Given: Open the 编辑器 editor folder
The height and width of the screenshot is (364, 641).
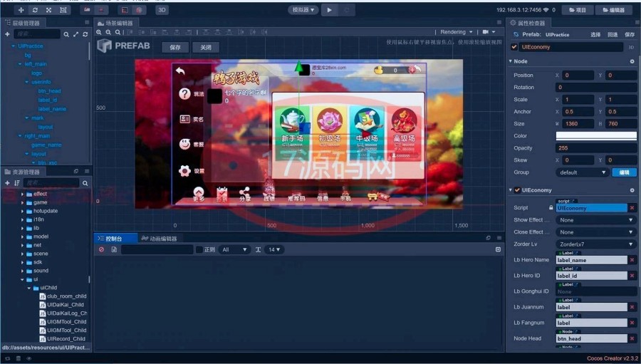Looking at the screenshot, I should [x=614, y=10].
